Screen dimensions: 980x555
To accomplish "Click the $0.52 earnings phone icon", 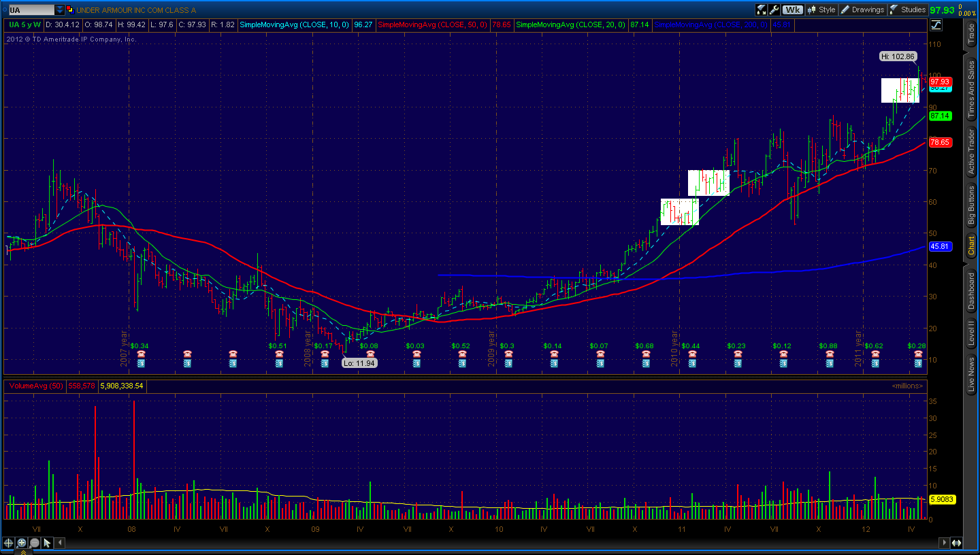I will tap(462, 354).
